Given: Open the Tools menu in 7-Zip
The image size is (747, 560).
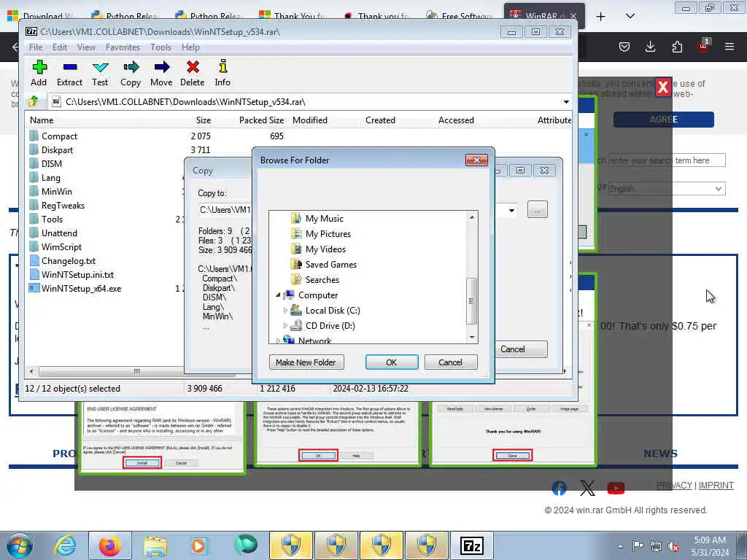Looking at the screenshot, I should coord(161,47).
